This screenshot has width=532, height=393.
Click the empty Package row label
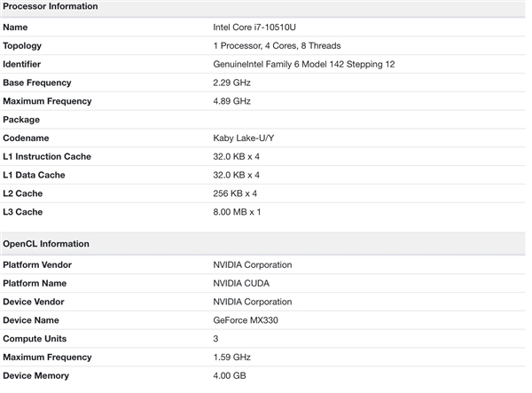[22, 120]
